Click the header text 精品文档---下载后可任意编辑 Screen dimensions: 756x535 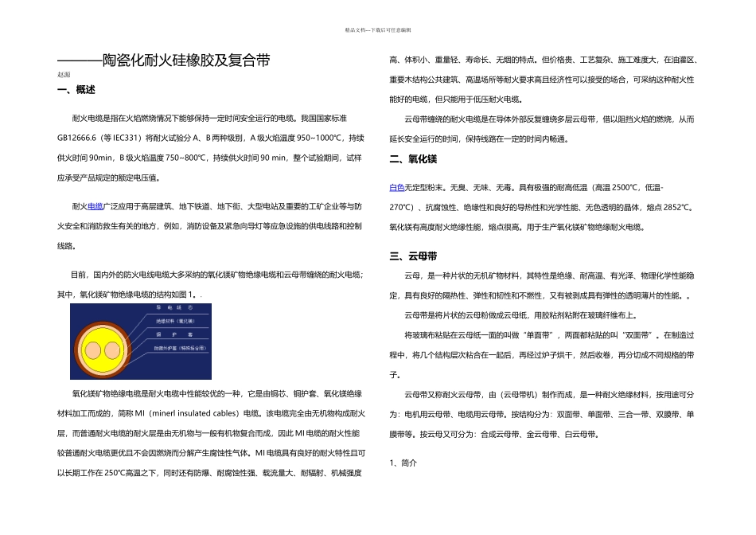click(x=378, y=30)
